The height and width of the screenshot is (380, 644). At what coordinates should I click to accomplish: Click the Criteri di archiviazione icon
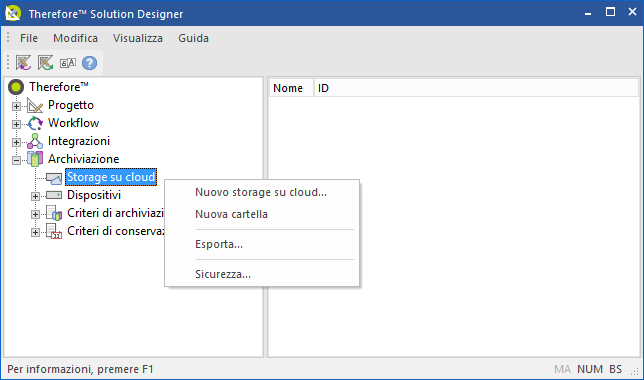pyautogui.click(x=54, y=213)
